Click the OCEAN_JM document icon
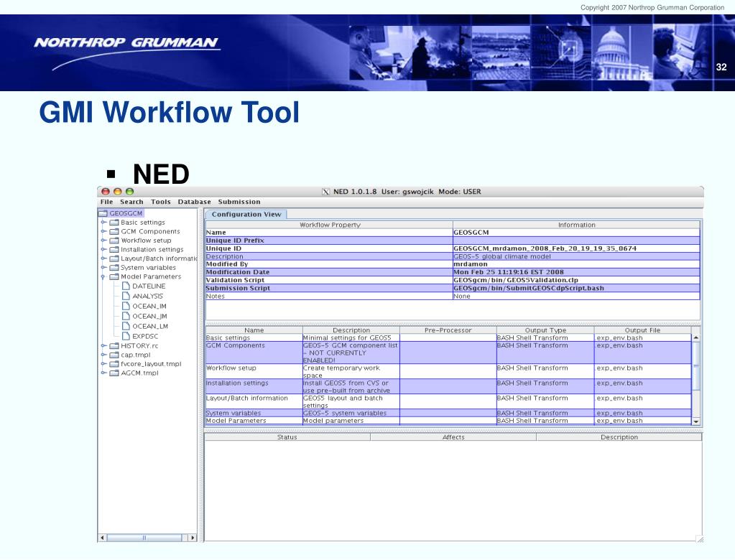Image resolution: width=735 pixels, height=560 pixels. click(126, 316)
